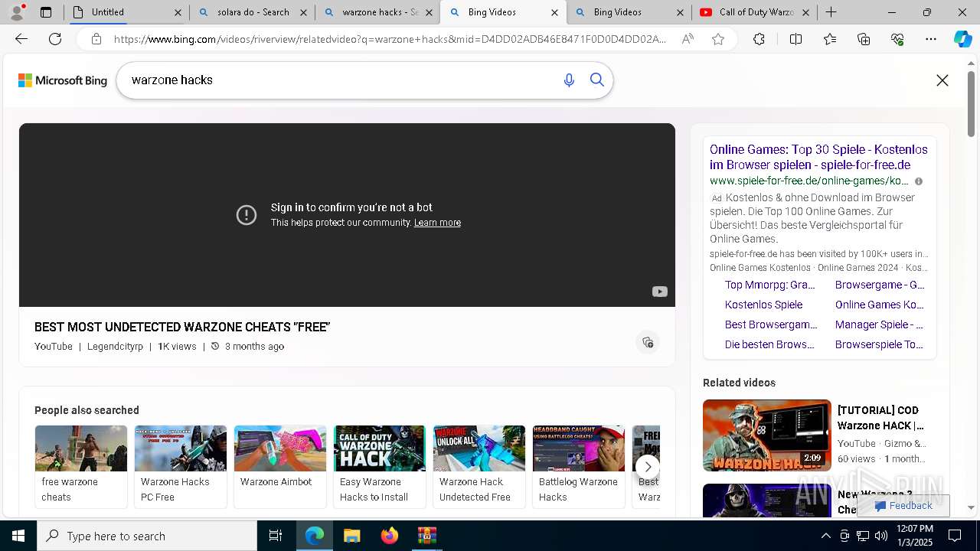
Task: Open Windows Start menu
Action: point(18,536)
